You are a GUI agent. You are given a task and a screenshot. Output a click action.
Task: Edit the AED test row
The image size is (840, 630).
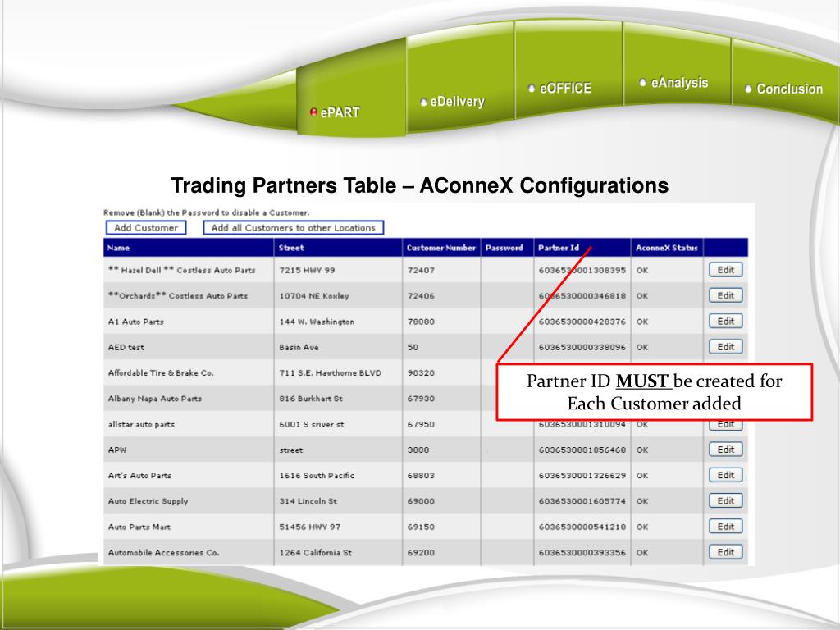725,347
